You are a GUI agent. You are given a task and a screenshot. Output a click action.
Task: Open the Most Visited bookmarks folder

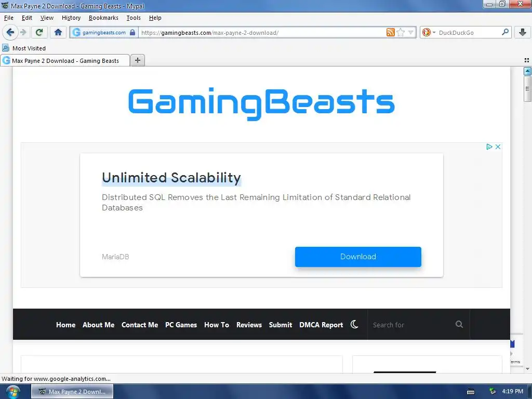click(24, 48)
